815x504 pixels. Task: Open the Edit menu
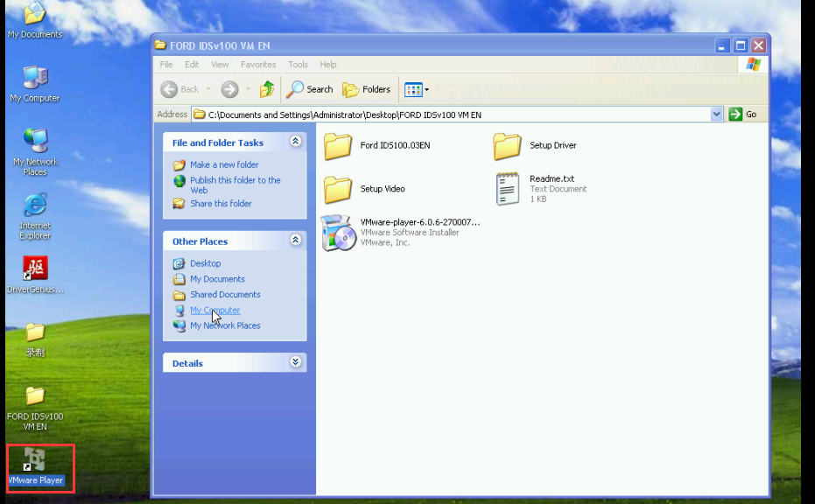192,65
